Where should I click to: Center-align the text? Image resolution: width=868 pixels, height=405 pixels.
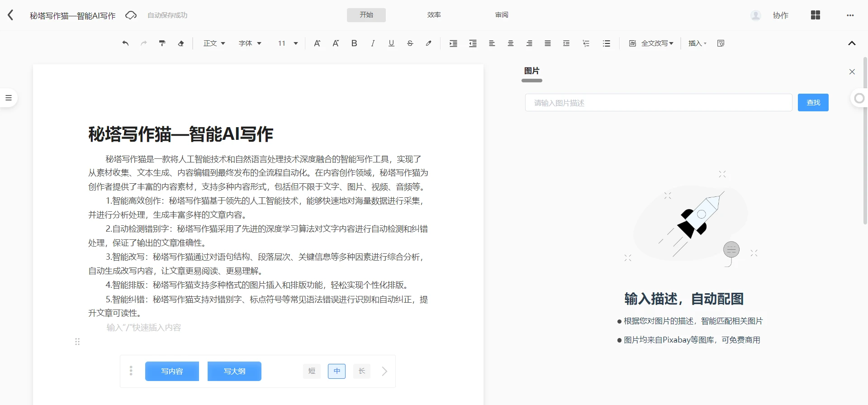(x=511, y=43)
